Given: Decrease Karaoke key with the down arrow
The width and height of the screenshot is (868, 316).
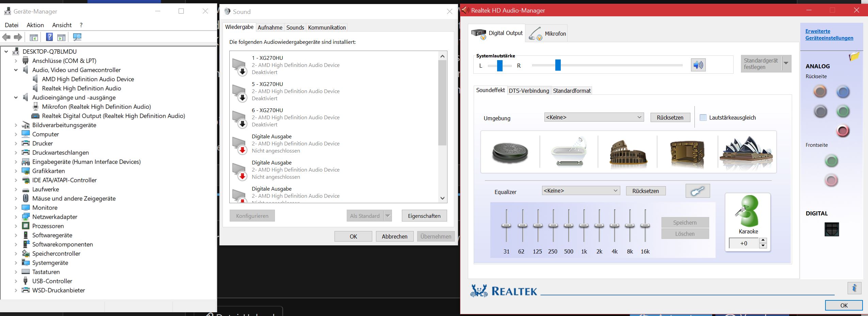Looking at the screenshot, I should point(763,246).
